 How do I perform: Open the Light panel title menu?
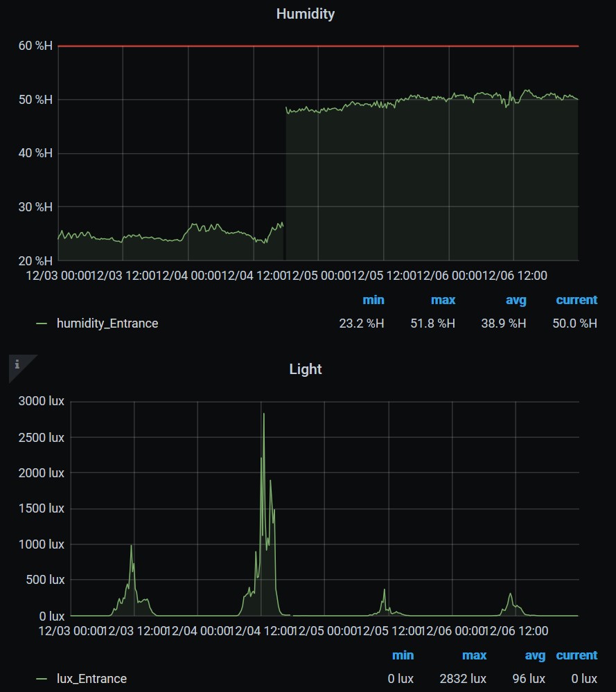pyautogui.click(x=305, y=369)
